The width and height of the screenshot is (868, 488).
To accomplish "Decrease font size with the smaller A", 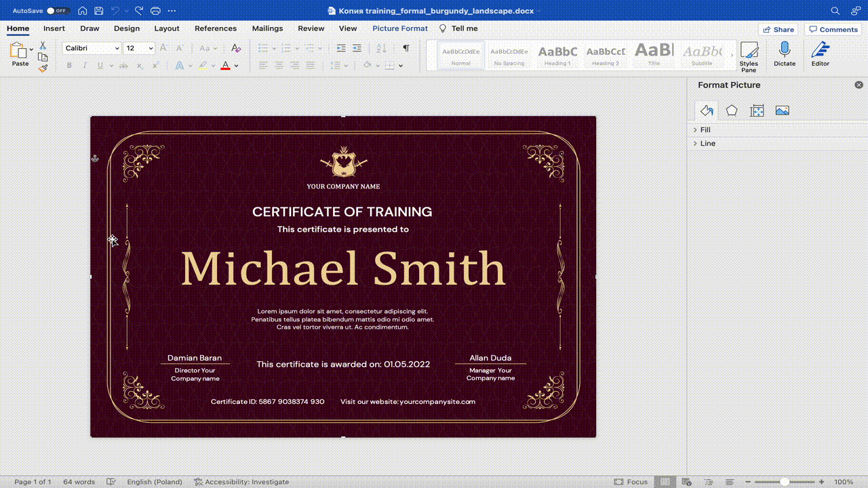I will [x=180, y=48].
